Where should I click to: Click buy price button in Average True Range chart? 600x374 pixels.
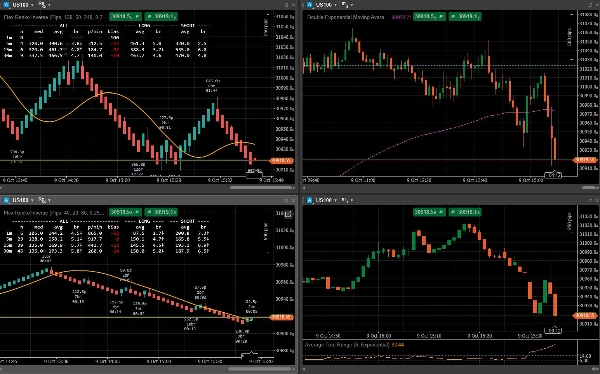(465, 212)
